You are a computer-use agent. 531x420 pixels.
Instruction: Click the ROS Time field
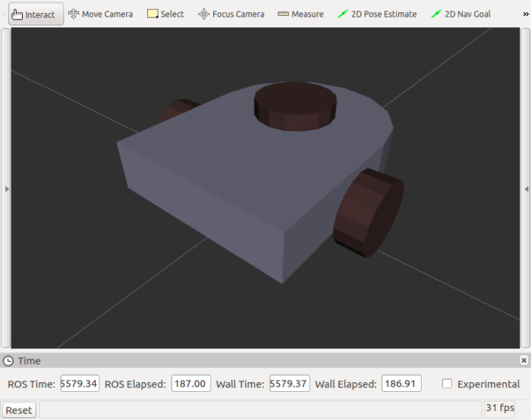tap(80, 384)
